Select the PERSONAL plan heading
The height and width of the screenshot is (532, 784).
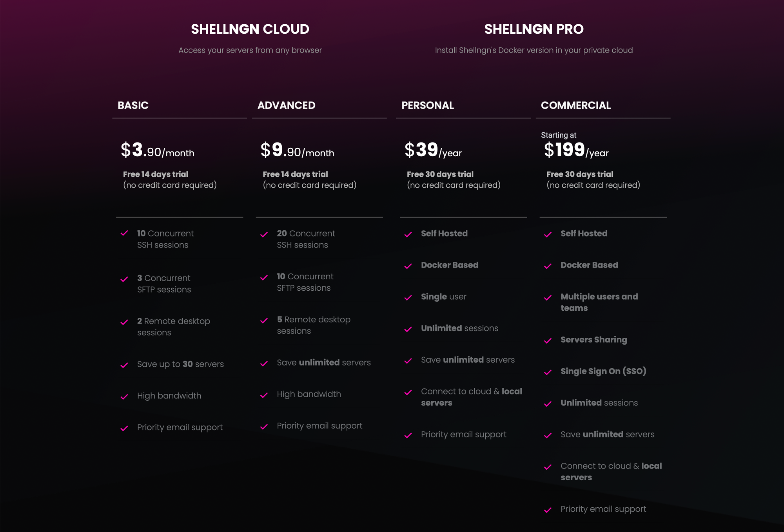pyautogui.click(x=427, y=105)
